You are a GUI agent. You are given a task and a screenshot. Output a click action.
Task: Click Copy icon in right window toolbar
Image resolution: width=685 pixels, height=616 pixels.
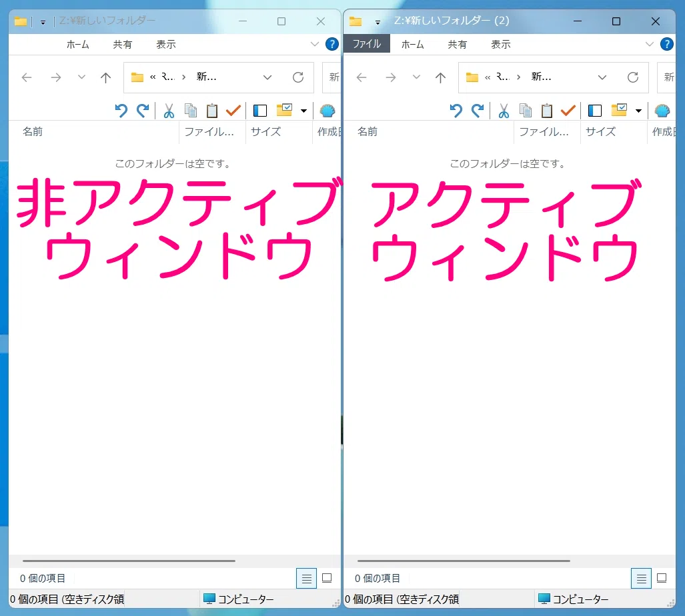[526, 111]
